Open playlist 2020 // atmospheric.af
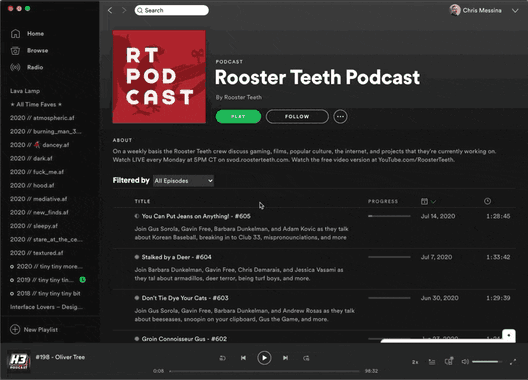 pos(42,118)
